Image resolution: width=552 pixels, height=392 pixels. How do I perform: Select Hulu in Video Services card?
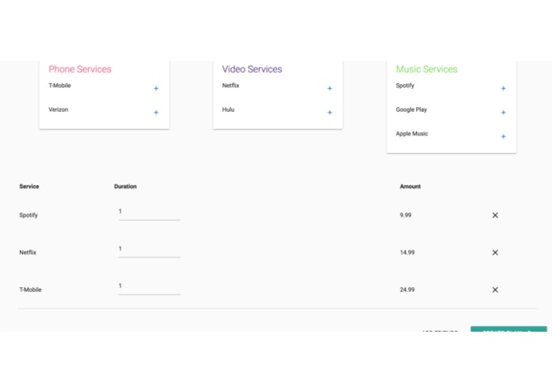[228, 110]
